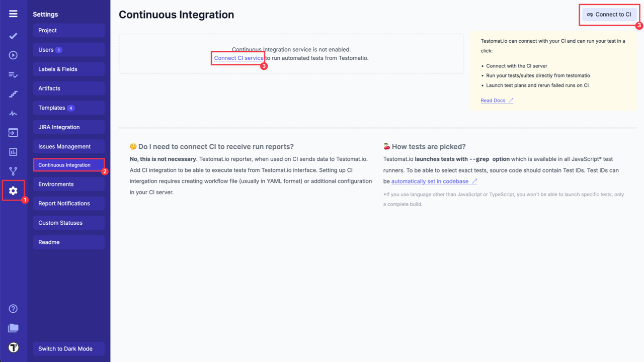Image resolution: width=644 pixels, height=362 pixels.
Task: Open Help via the question mark icon
Action: point(13,309)
